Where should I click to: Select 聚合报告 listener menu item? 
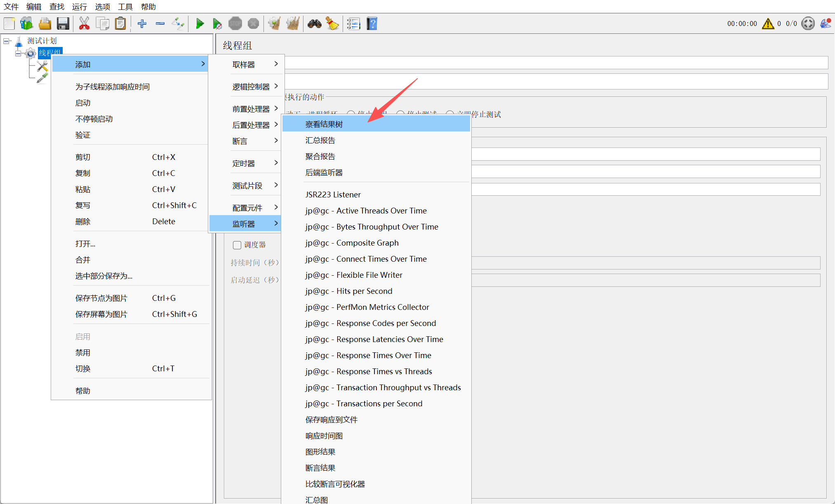tap(320, 156)
